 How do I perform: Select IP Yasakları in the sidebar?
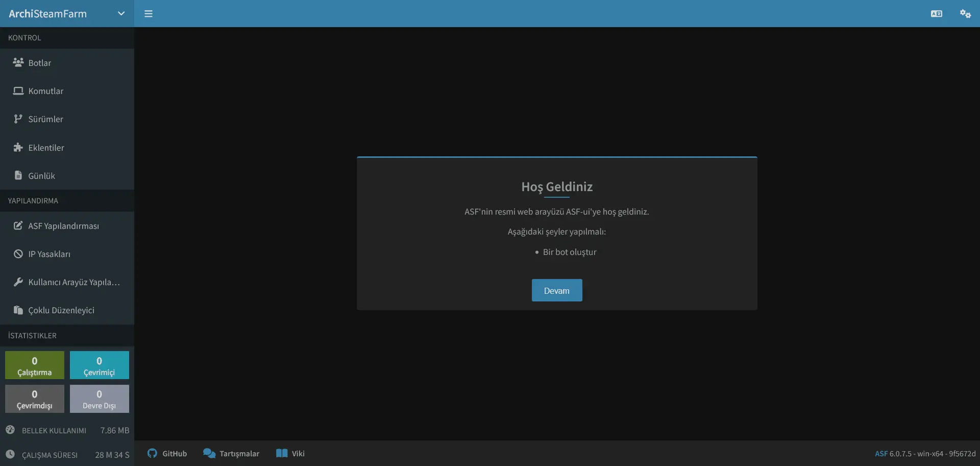[x=67, y=254]
